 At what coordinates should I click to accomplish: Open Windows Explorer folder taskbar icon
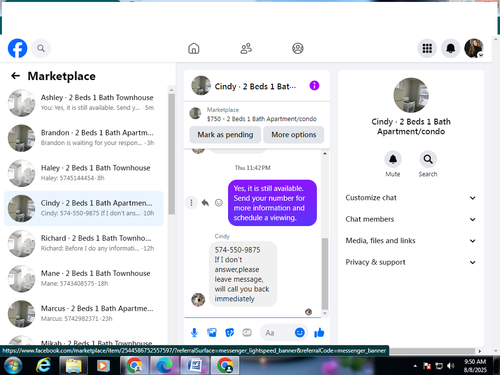tap(74, 366)
